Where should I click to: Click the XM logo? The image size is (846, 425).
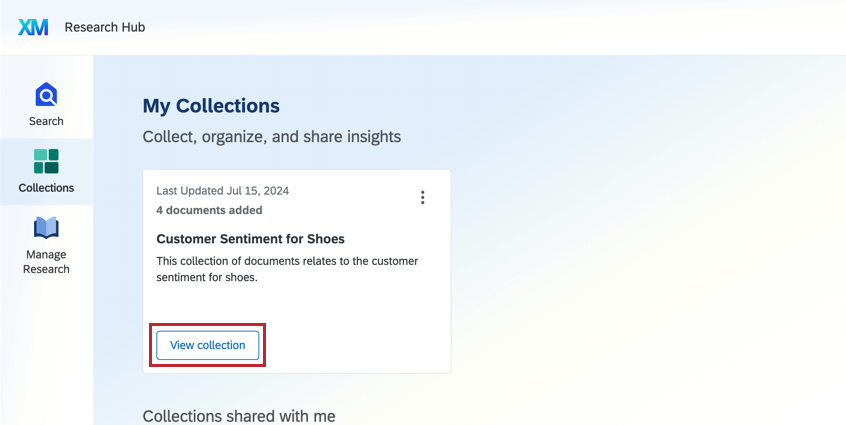point(33,27)
